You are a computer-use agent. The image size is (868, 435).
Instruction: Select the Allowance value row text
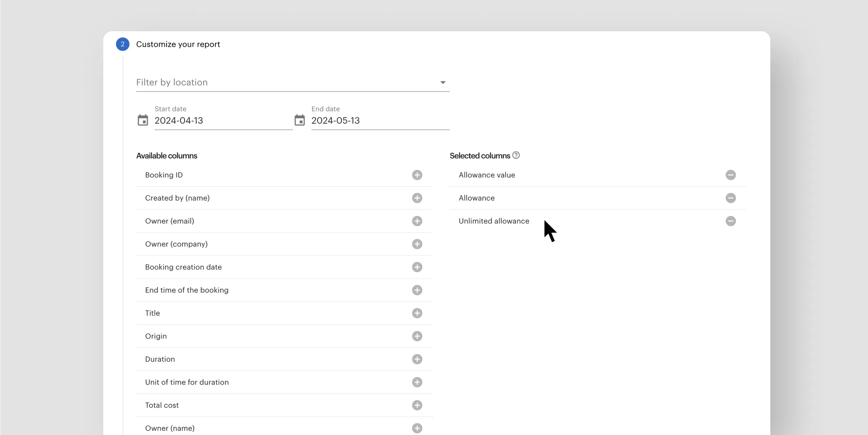point(487,175)
